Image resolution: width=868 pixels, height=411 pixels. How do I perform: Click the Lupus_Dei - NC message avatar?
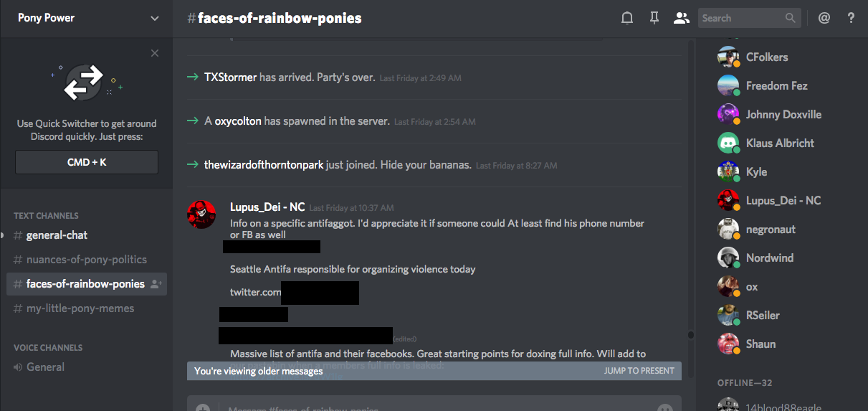(x=201, y=214)
